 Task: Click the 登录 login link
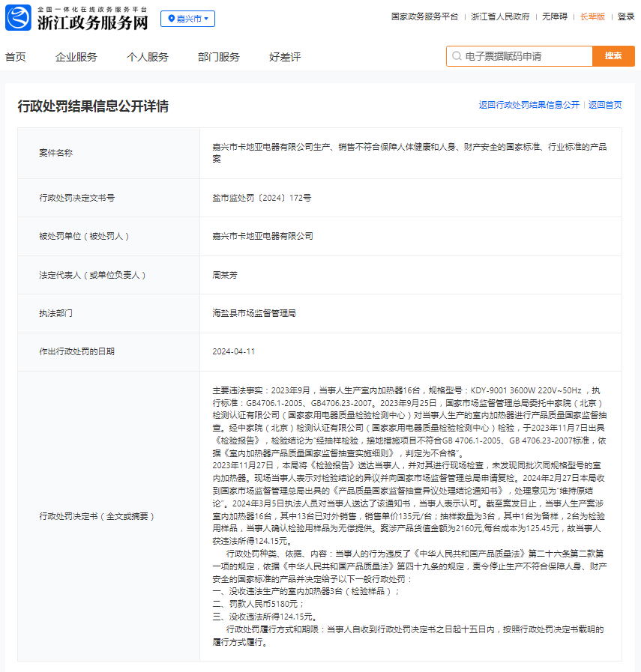[x=626, y=16]
